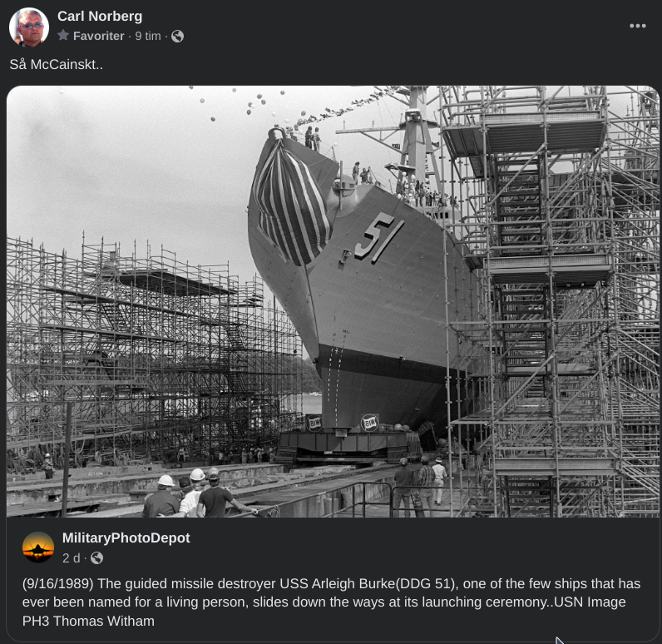This screenshot has width=662, height=644.
Task: Open Carl Norberg's profile picture
Action: pos(29,27)
